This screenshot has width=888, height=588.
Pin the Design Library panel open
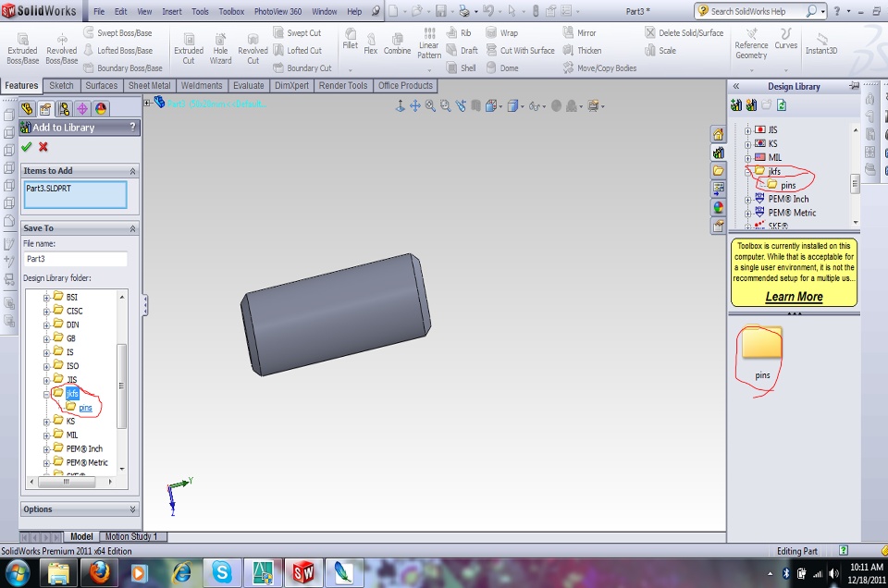pos(854,86)
